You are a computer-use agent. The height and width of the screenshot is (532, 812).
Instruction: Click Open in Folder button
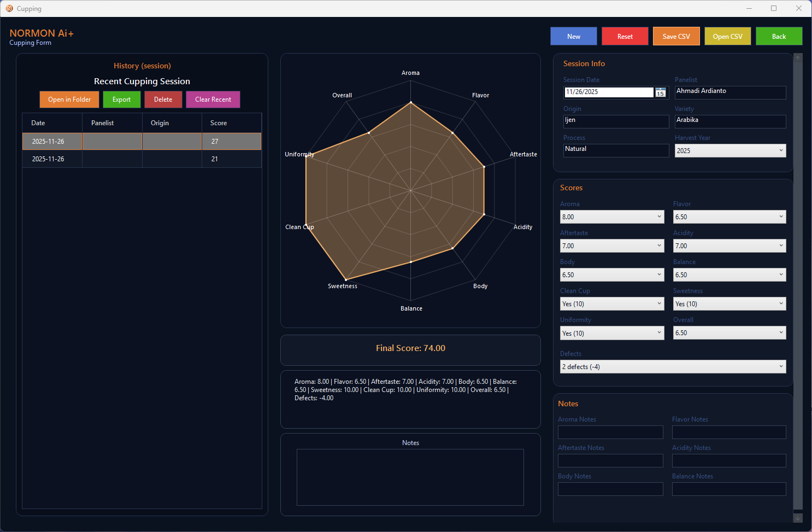(69, 100)
